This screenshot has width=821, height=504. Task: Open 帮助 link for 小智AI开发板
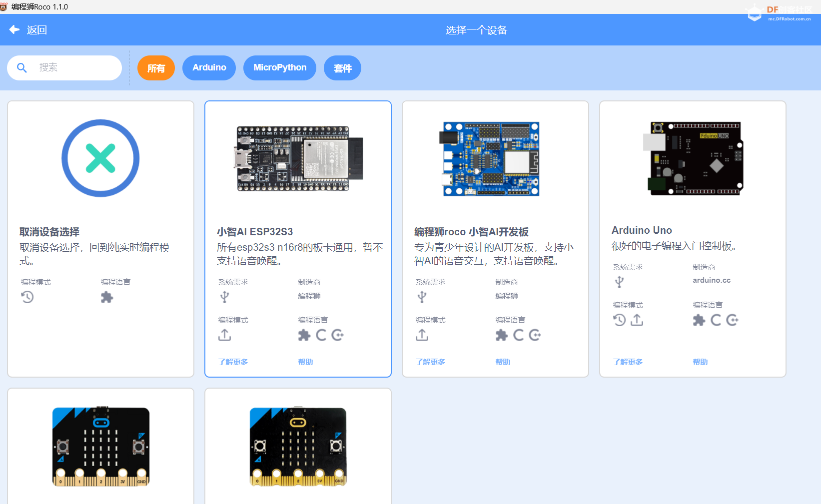point(503,362)
